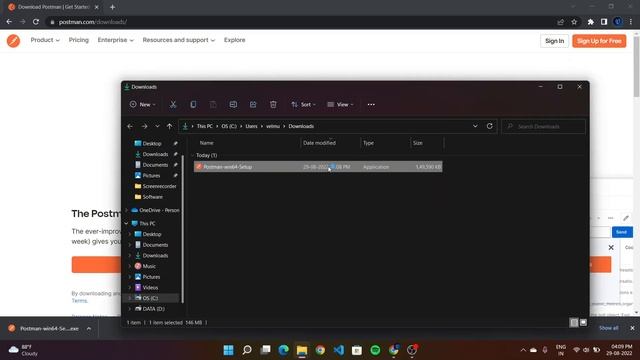This screenshot has height=360, width=640.
Task: Open Pricing page on Postman site
Action: click(79, 40)
